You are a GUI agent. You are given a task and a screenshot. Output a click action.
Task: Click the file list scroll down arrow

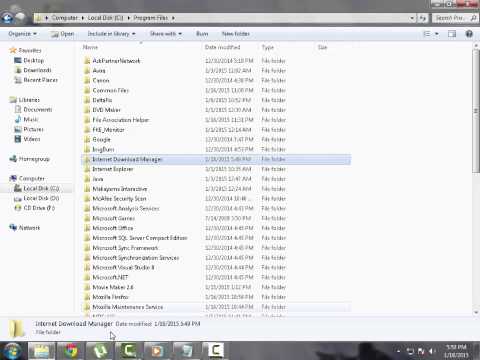476,312
